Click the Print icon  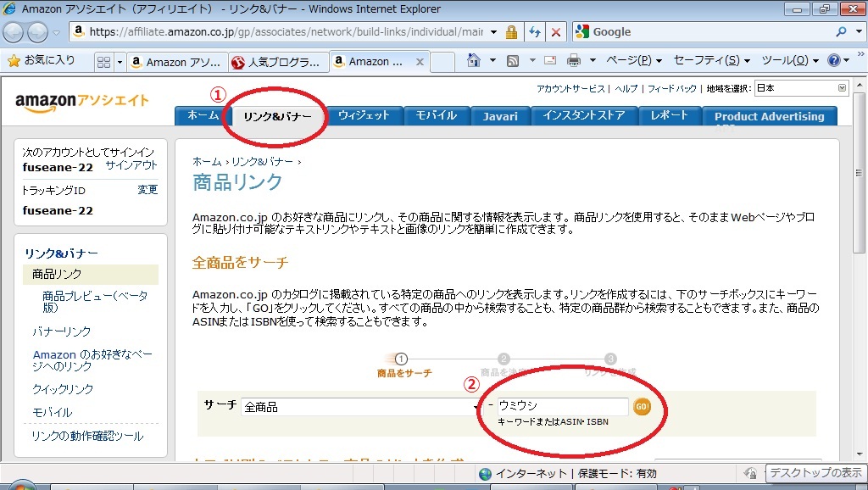tap(574, 60)
